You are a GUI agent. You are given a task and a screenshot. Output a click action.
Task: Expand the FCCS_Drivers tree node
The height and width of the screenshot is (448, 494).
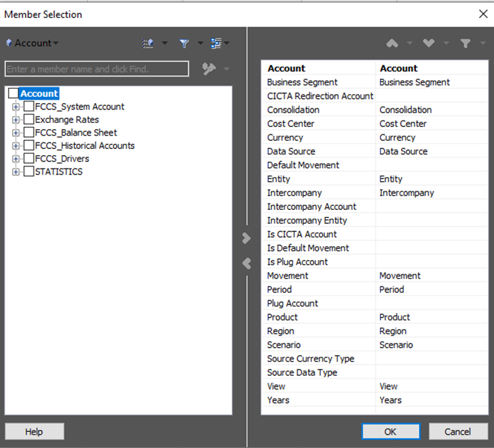(15, 158)
